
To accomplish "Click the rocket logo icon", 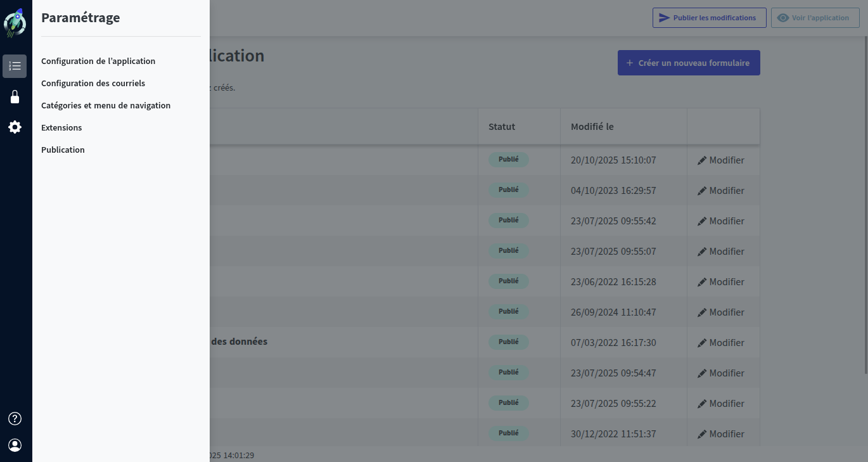I will [15, 23].
